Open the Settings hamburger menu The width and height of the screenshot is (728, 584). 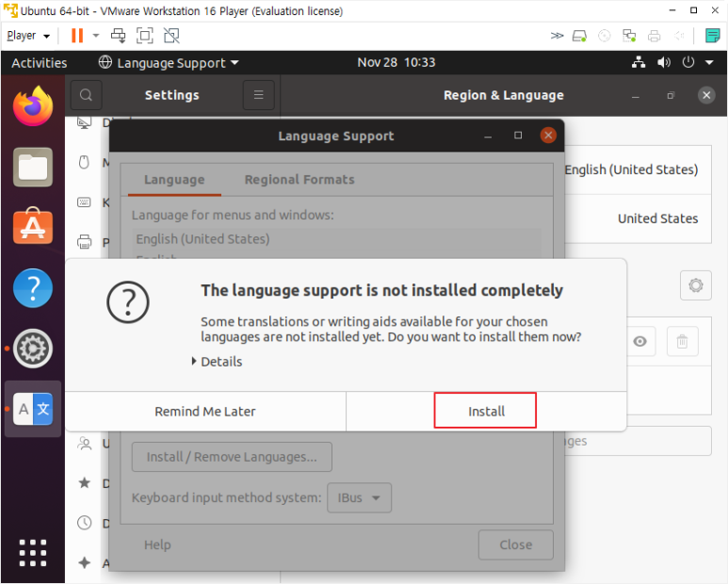tap(259, 95)
